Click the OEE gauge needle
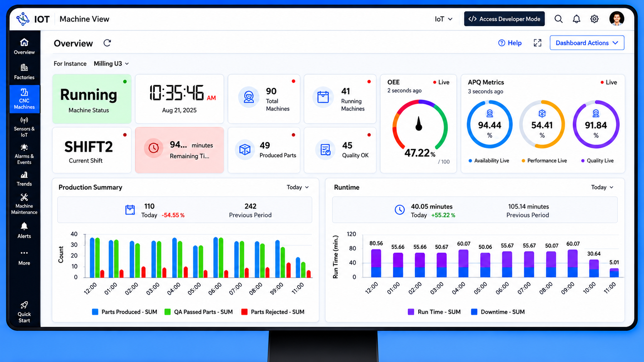This screenshot has width=644, height=362. click(x=419, y=124)
